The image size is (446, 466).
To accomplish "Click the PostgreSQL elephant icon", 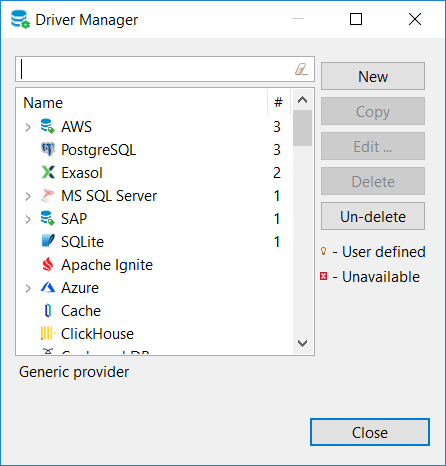I will point(48,149).
